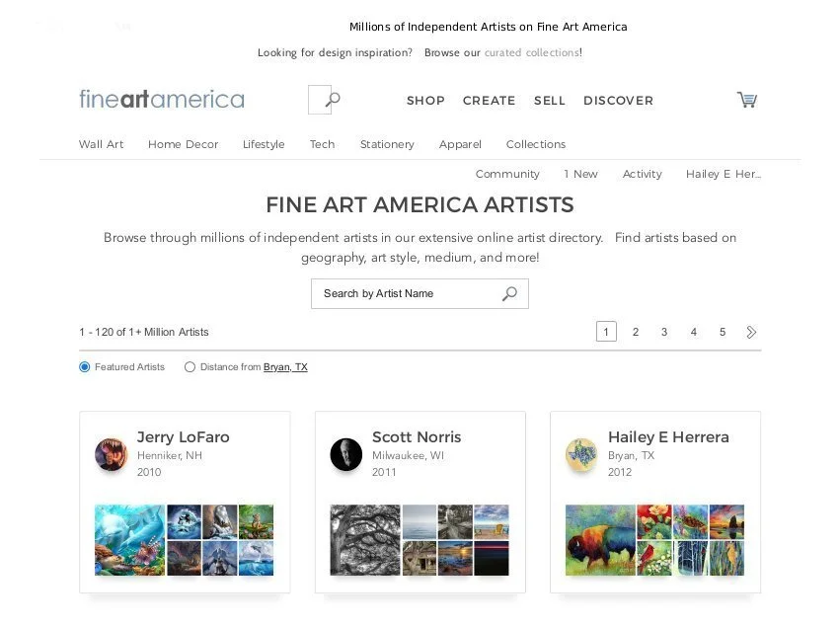This screenshot has width=840, height=625.
Task: Follow the curated collections link
Action: (531, 52)
